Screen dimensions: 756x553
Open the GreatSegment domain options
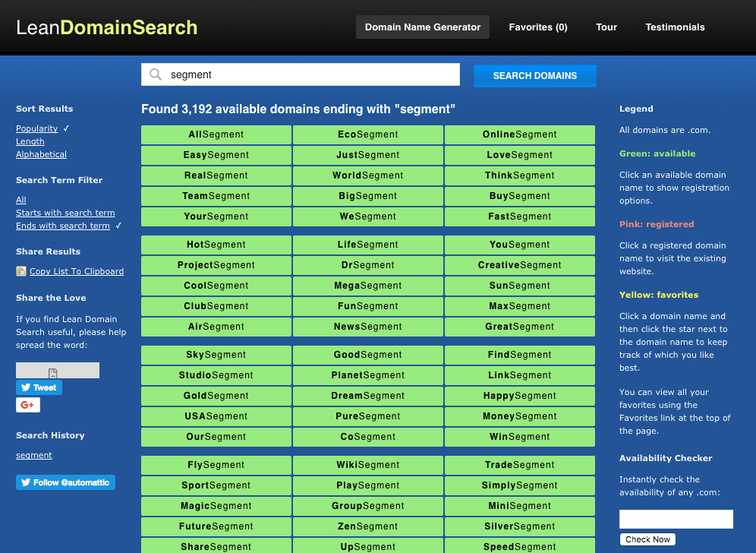point(520,327)
